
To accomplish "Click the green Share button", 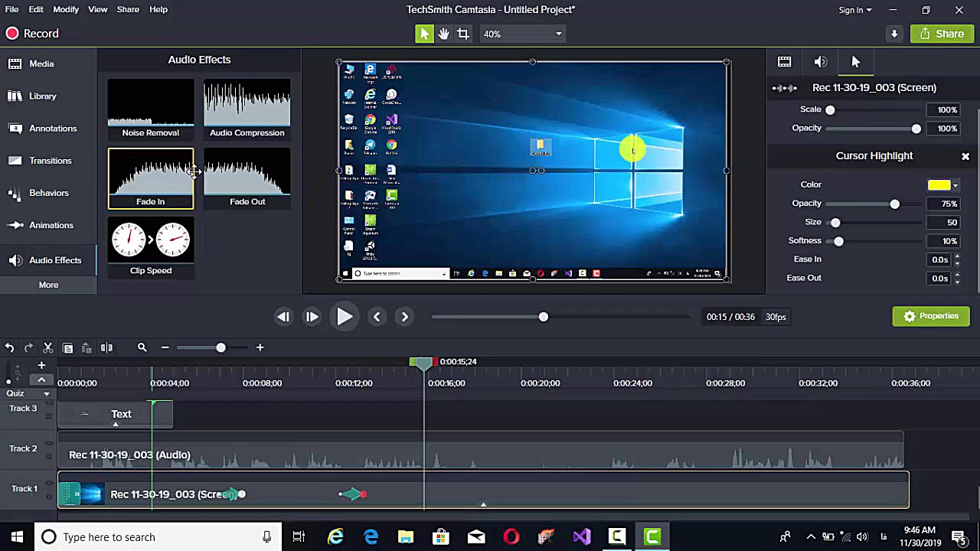I will pyautogui.click(x=942, y=34).
